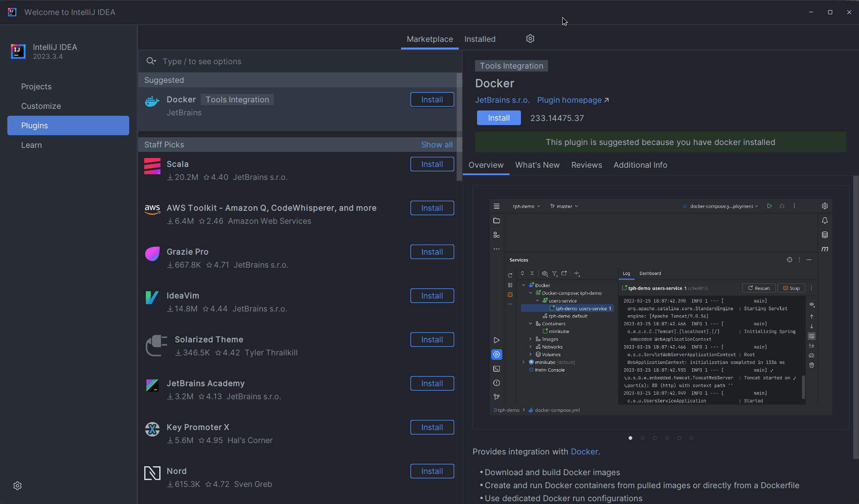Select Projects in the sidebar
The height and width of the screenshot is (504, 859).
click(x=68, y=87)
